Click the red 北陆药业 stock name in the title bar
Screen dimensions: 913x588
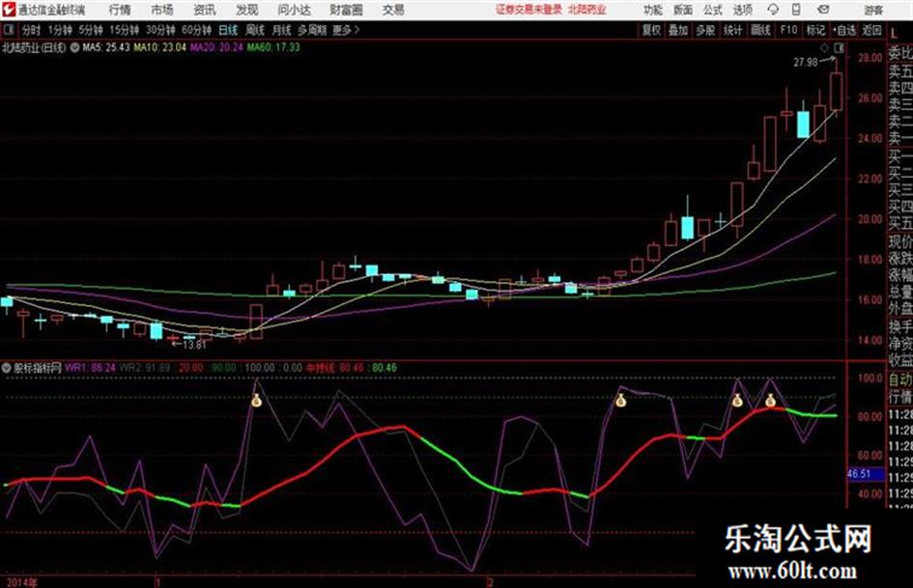(x=587, y=10)
